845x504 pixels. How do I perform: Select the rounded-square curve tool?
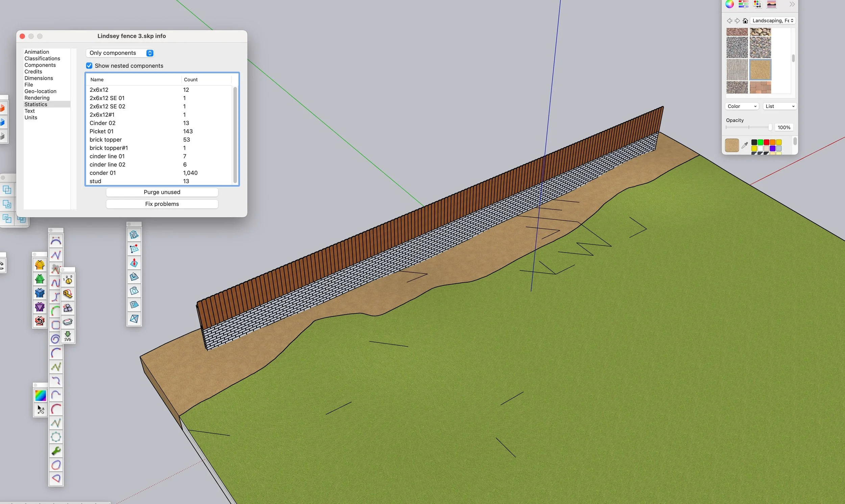point(55,325)
